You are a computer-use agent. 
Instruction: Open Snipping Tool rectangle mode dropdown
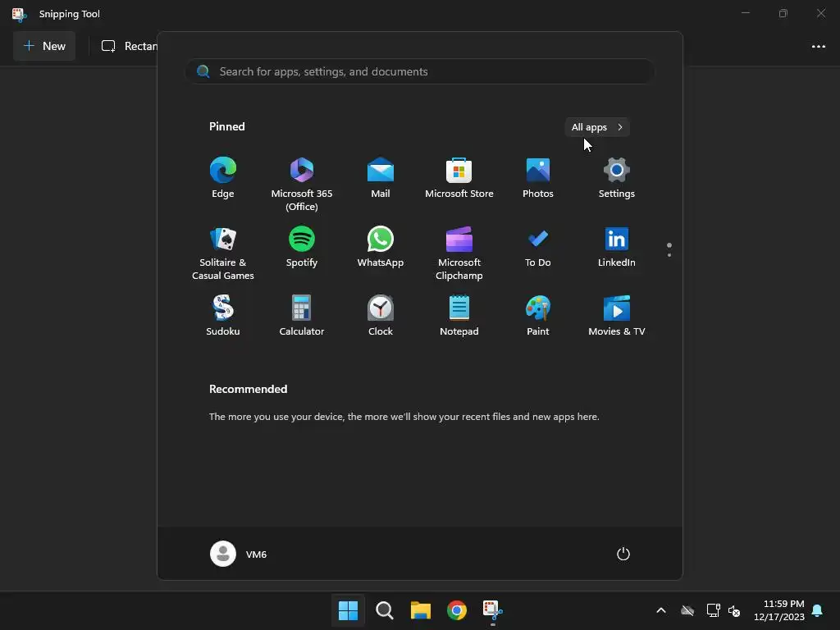pos(130,46)
